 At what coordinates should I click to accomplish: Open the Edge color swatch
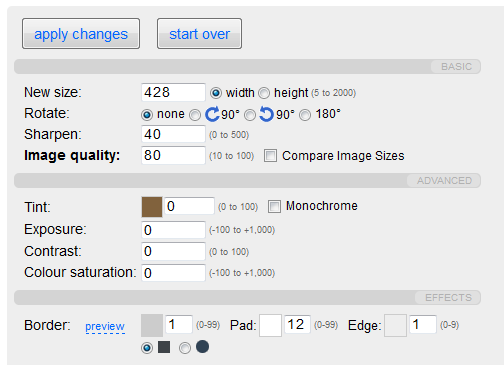tap(395, 325)
